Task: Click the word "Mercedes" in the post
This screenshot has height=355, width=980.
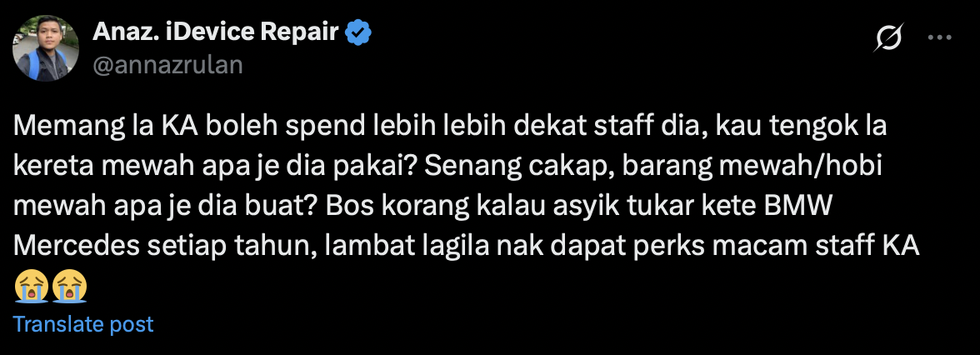Action: pyautogui.click(x=77, y=247)
